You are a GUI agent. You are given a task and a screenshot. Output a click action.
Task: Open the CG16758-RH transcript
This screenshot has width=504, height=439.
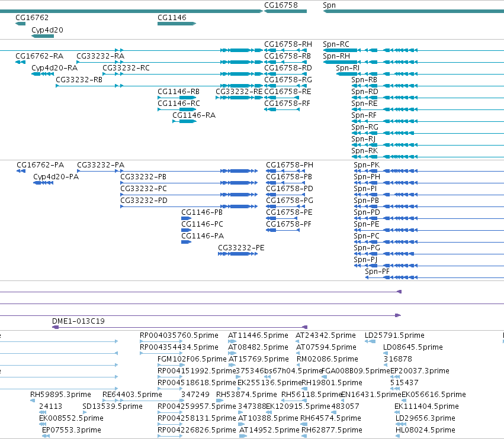(x=288, y=44)
